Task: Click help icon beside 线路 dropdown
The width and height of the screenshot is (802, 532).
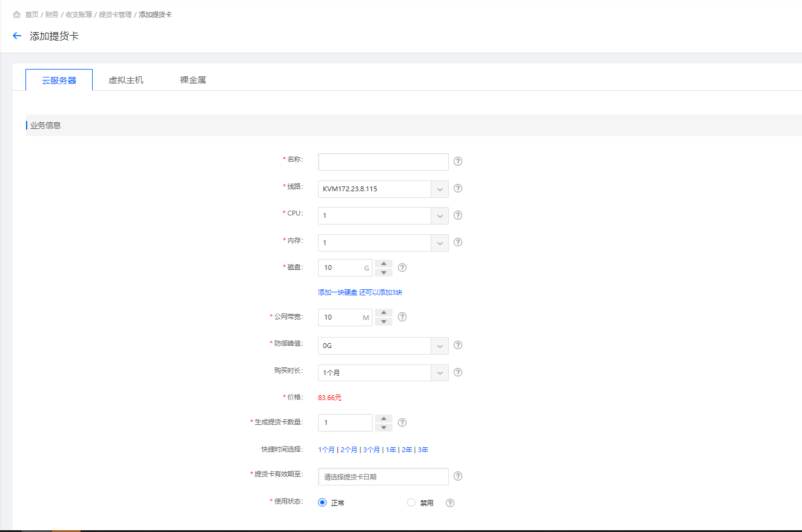Action: click(458, 188)
